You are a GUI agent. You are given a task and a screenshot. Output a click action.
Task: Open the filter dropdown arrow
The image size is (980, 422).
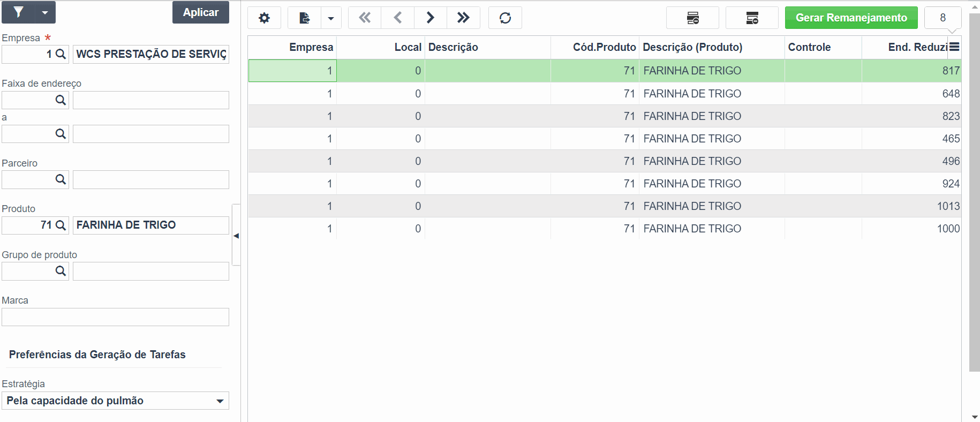pyautogui.click(x=46, y=12)
